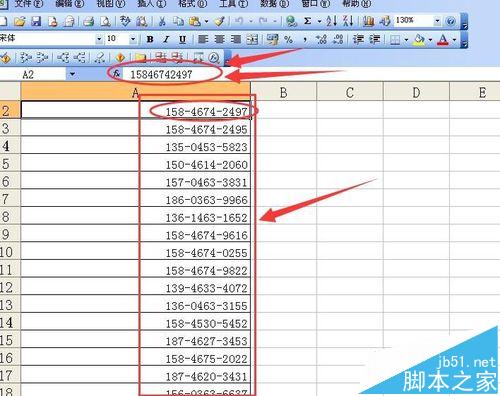The width and height of the screenshot is (500, 396).
Task: Increase decimal places
Action: [322, 40]
